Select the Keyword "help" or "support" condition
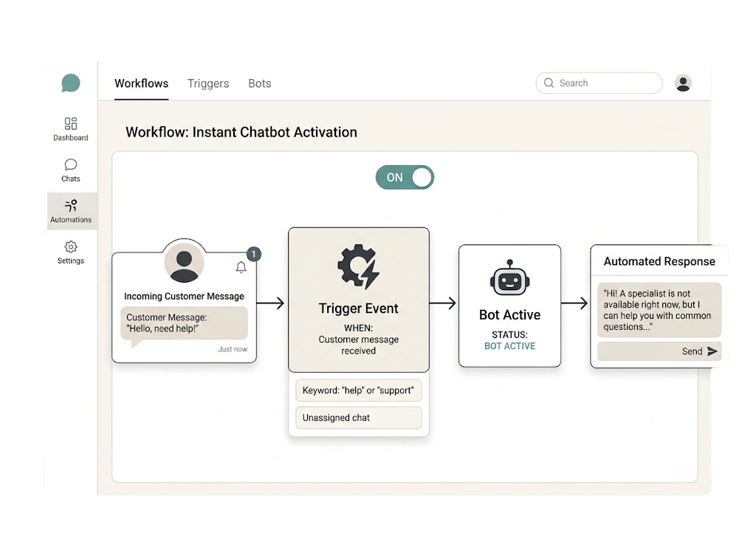Viewport: 756px width, 547px height. point(358,391)
